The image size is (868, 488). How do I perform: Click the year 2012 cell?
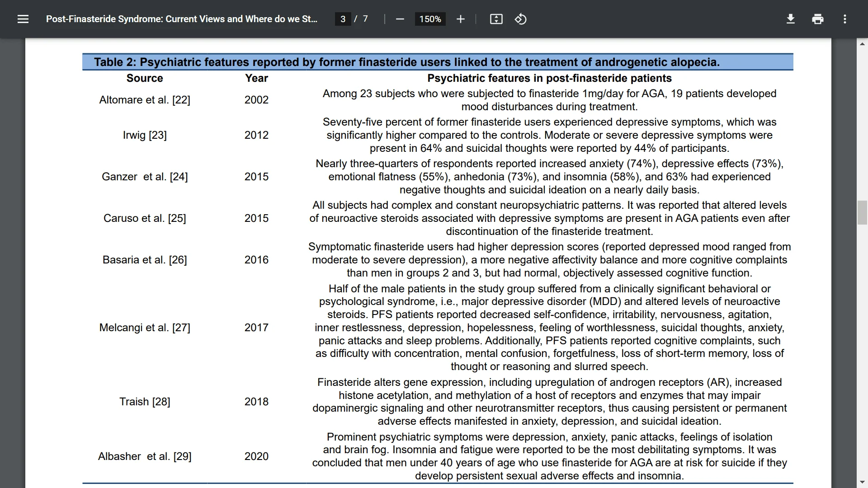(256, 135)
